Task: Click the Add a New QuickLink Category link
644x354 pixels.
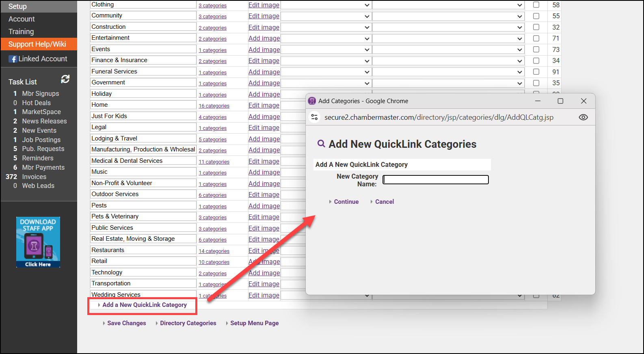Action: 144,305
